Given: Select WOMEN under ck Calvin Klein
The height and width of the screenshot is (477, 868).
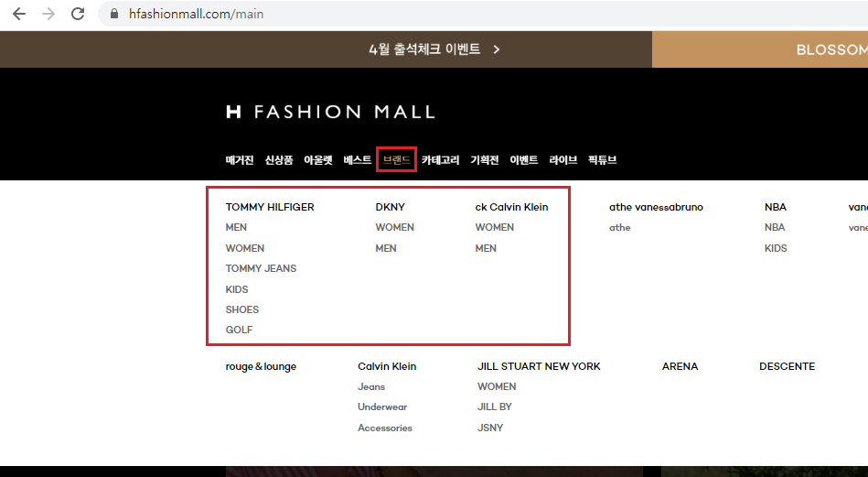Looking at the screenshot, I should click(494, 228).
